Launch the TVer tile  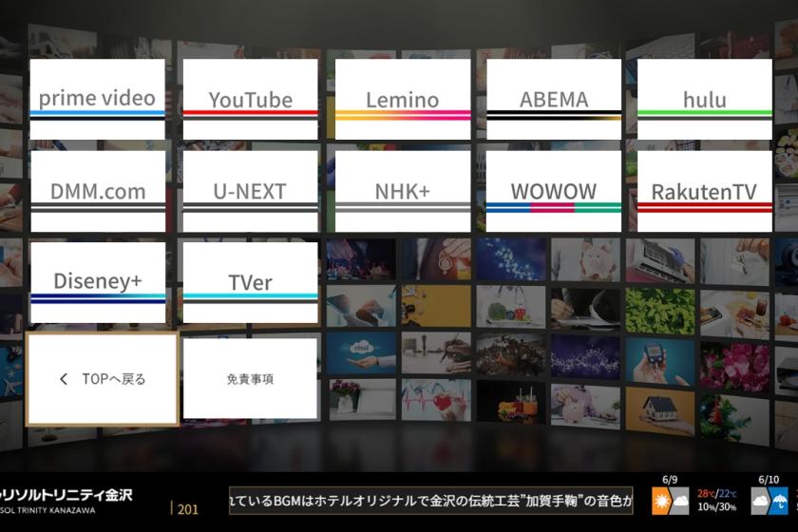(x=251, y=282)
